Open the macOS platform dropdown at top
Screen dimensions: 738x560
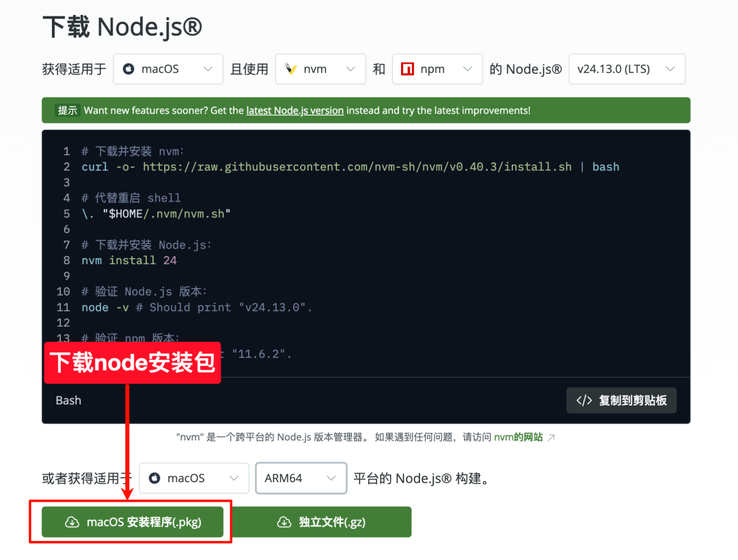click(168, 69)
